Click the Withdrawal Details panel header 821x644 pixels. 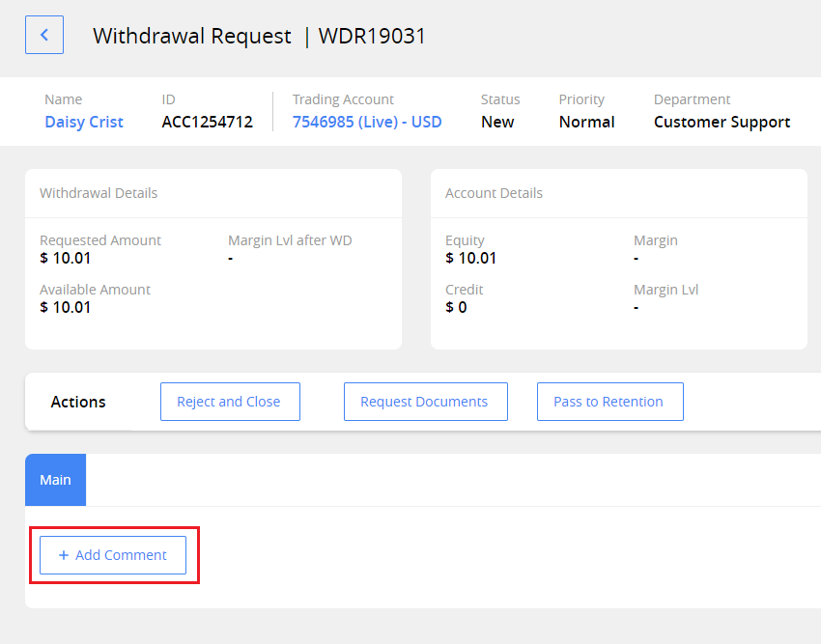point(99,193)
